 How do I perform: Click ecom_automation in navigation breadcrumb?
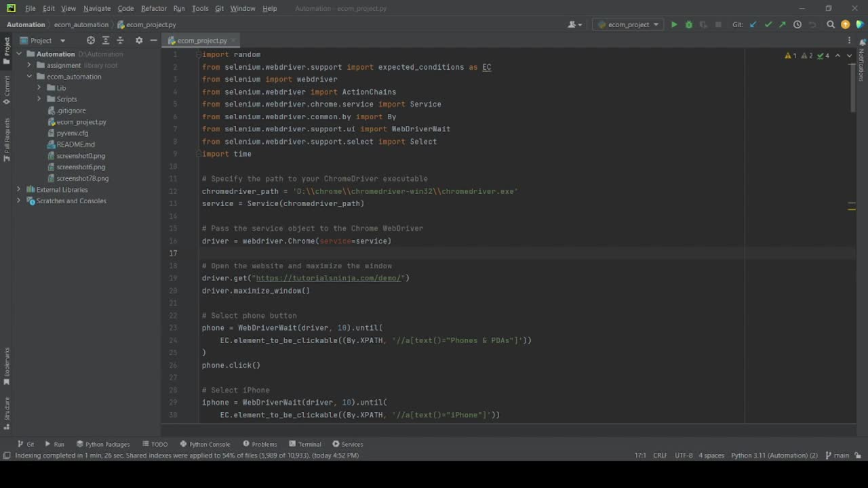point(81,24)
